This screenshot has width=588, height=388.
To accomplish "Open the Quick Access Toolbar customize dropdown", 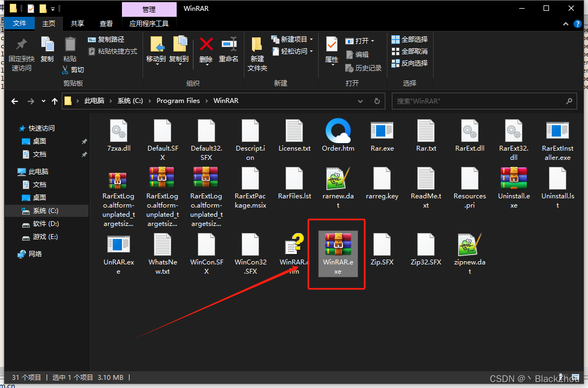I will coord(53,9).
